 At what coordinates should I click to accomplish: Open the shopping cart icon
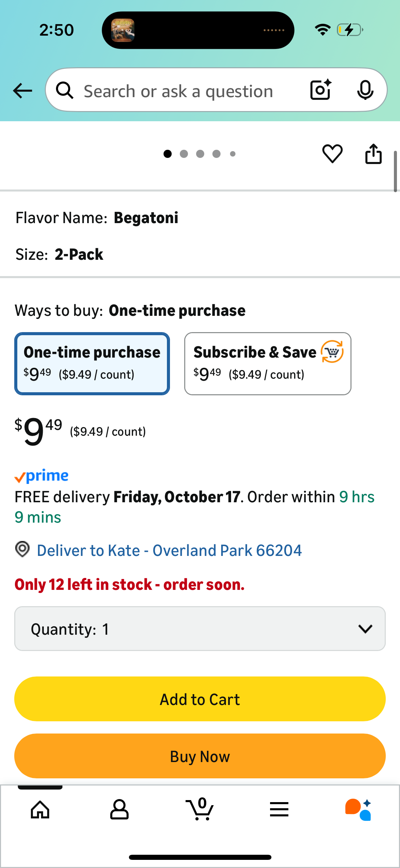pos(200,810)
